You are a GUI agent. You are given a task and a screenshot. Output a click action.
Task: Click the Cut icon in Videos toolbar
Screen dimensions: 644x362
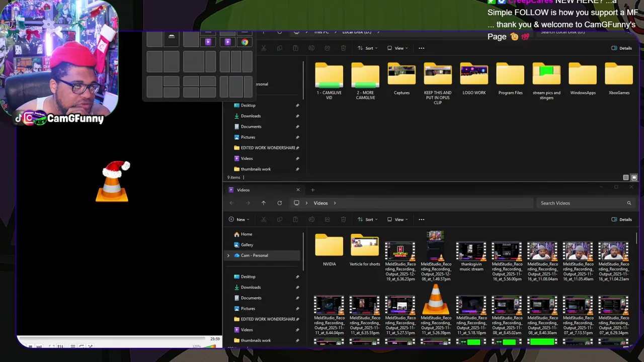(263, 219)
